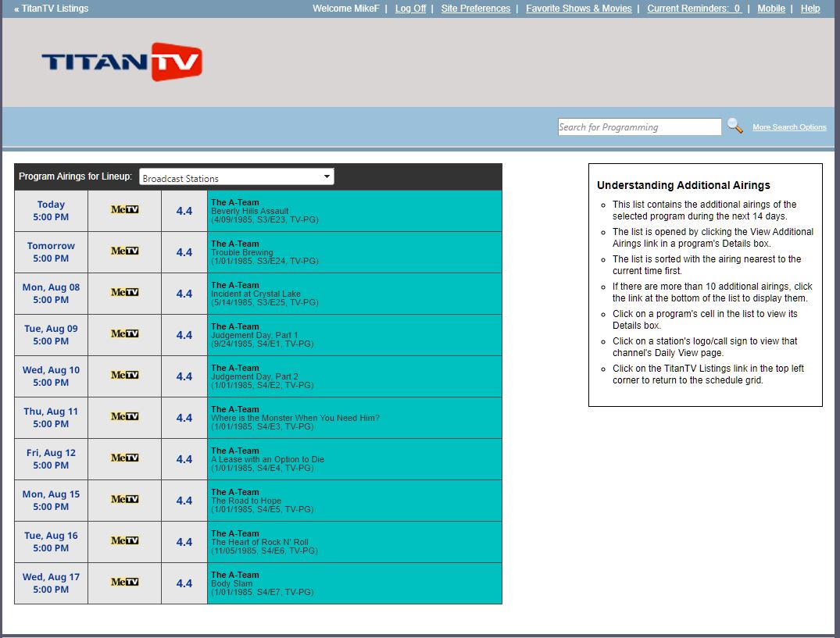Click the Tue, Aug 16 date cell
The height and width of the screenshot is (638, 840).
(51, 542)
